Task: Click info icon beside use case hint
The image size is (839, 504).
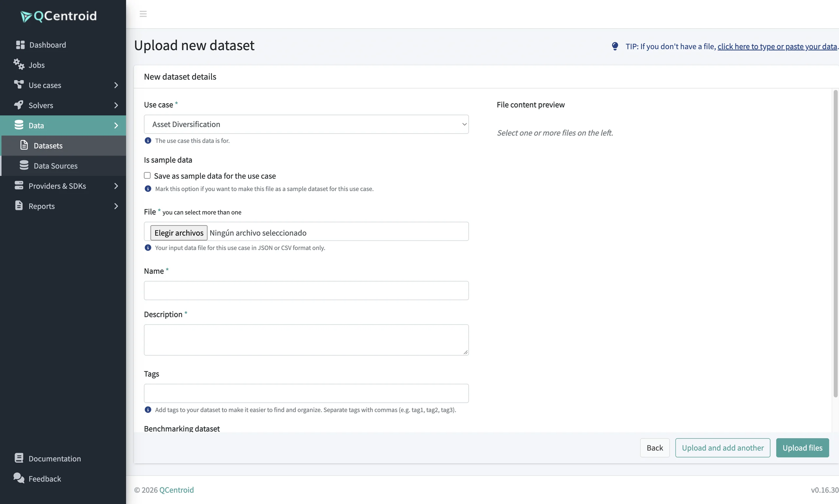Action: (x=148, y=141)
